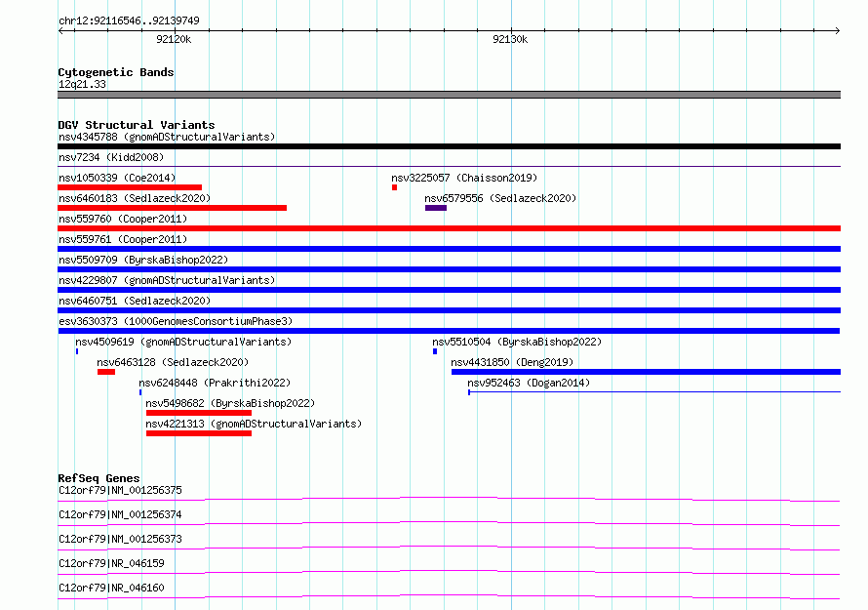Image resolution: width=868 pixels, height=610 pixels.
Task: Select the blue nsv5509709 variant bar
Action: coord(449,269)
